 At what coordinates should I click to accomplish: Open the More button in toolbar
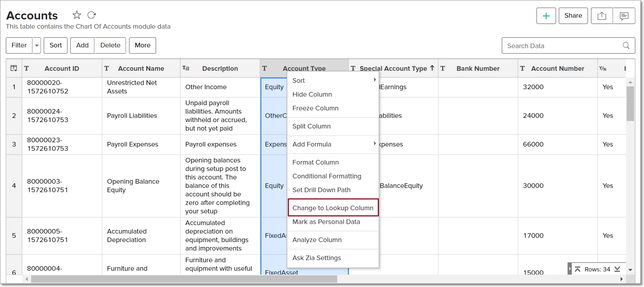click(x=142, y=45)
